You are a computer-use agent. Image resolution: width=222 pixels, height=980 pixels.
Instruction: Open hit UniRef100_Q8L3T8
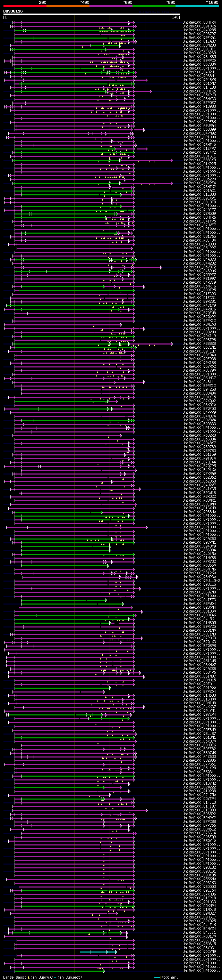[x=199, y=202]
